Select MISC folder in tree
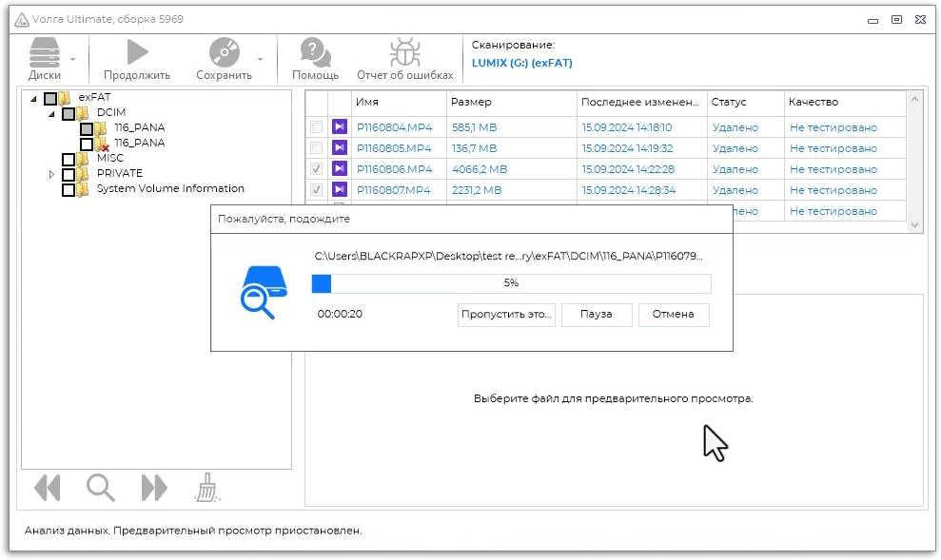 click(x=109, y=158)
